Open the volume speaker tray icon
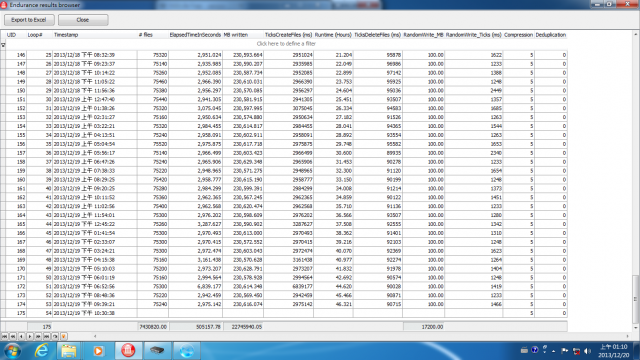 click(x=588, y=351)
